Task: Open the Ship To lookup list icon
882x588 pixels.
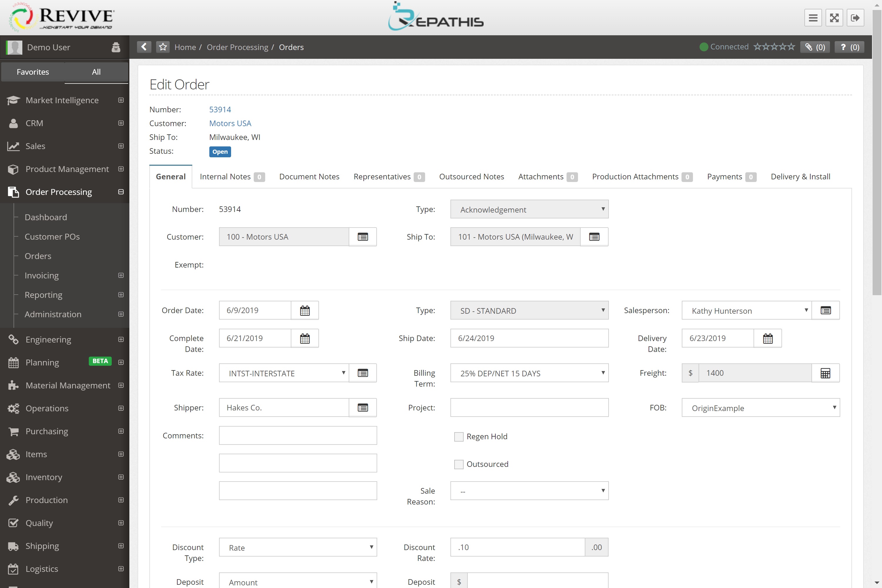Action: pos(594,237)
